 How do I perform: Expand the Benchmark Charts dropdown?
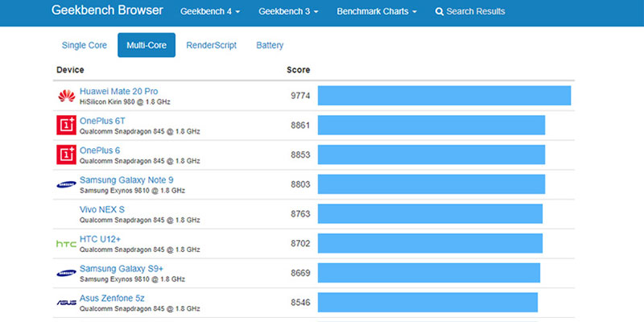click(x=377, y=11)
